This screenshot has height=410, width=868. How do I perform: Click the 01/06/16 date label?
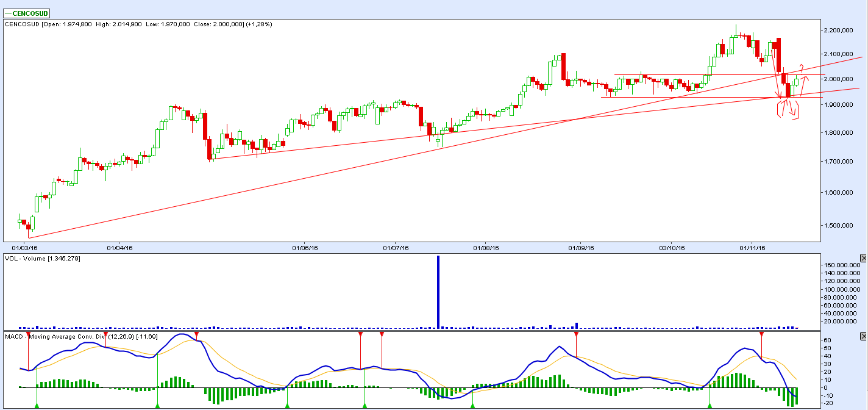point(305,248)
